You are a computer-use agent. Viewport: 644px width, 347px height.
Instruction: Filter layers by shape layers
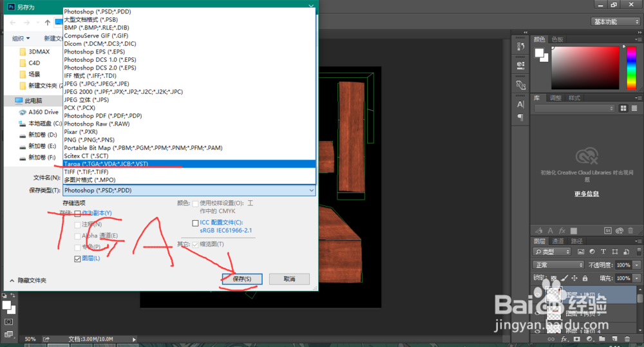(x=615, y=252)
